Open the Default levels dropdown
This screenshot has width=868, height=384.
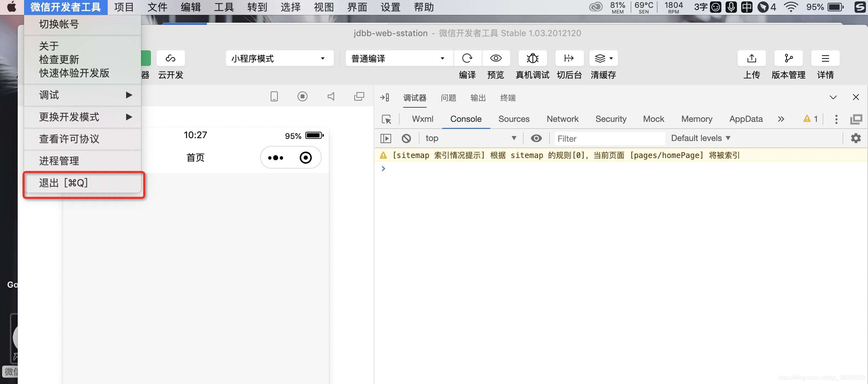point(700,138)
